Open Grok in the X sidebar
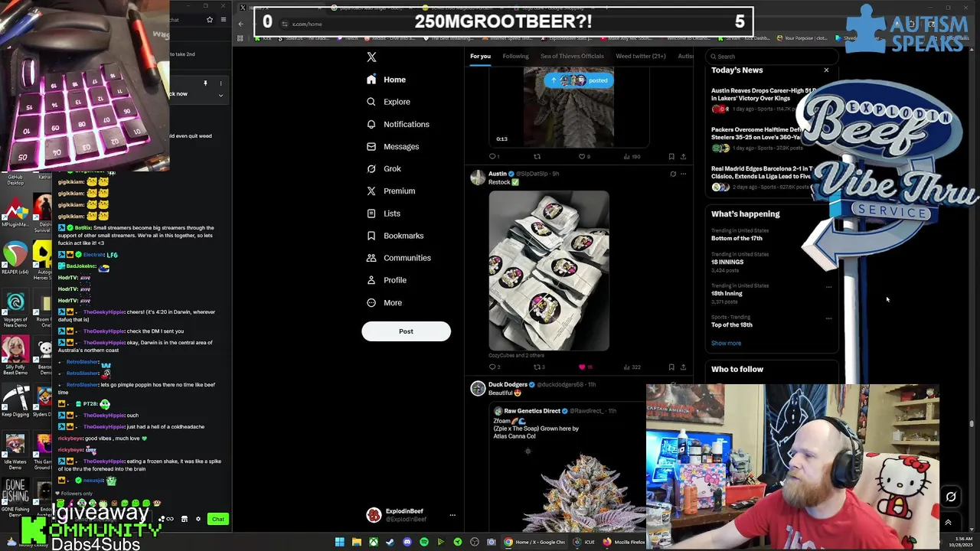 click(384, 168)
